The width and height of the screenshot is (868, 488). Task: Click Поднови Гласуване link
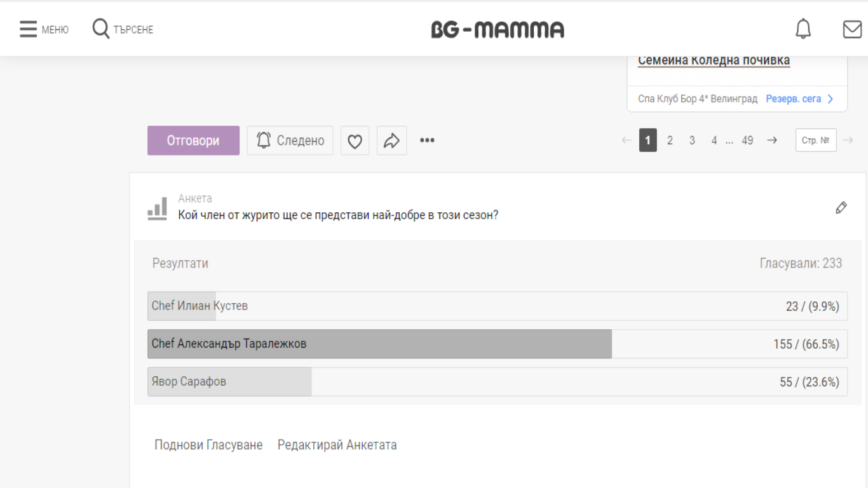[x=208, y=445]
